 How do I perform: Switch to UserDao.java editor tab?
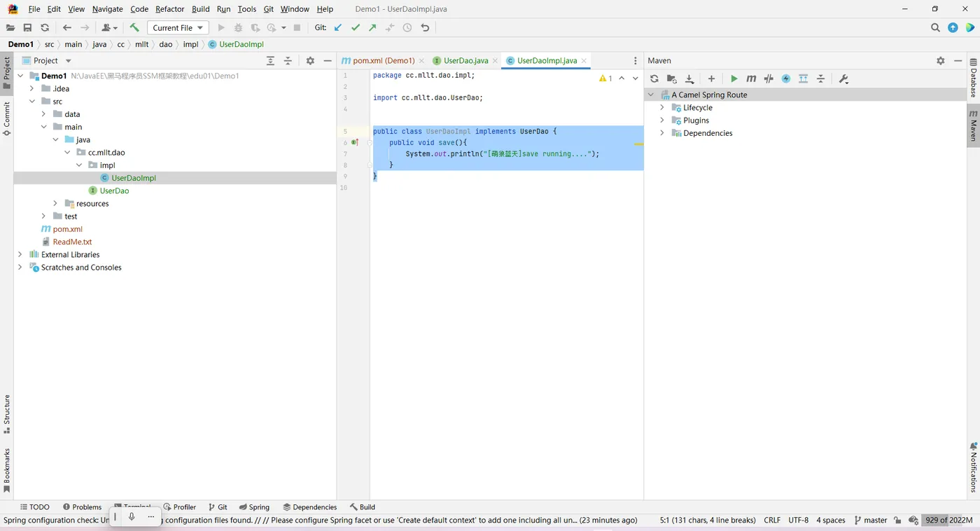tap(465, 61)
